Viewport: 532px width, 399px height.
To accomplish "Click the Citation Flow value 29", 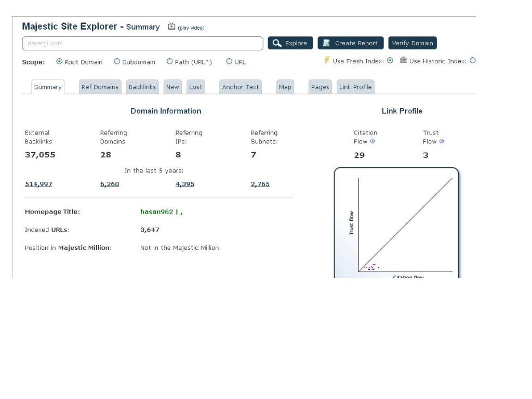I will [x=360, y=155].
